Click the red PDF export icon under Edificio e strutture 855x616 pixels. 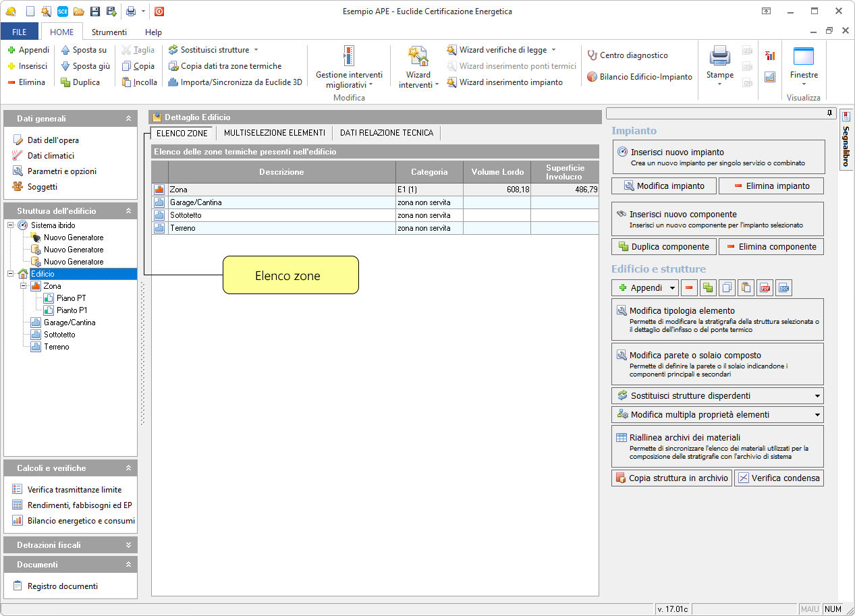click(765, 288)
